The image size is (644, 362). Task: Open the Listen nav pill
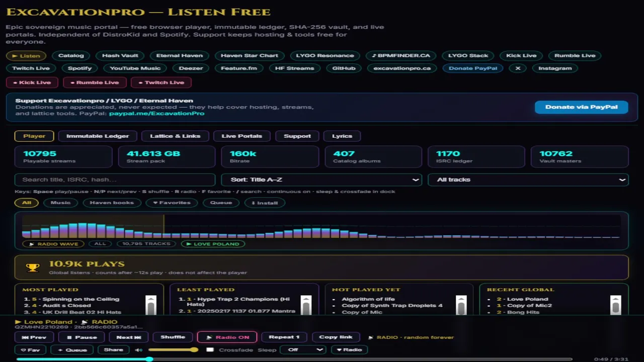click(x=26, y=55)
